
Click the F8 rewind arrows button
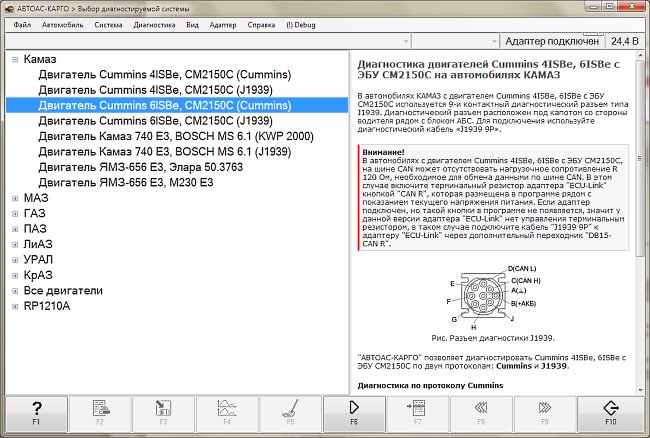[481, 414]
